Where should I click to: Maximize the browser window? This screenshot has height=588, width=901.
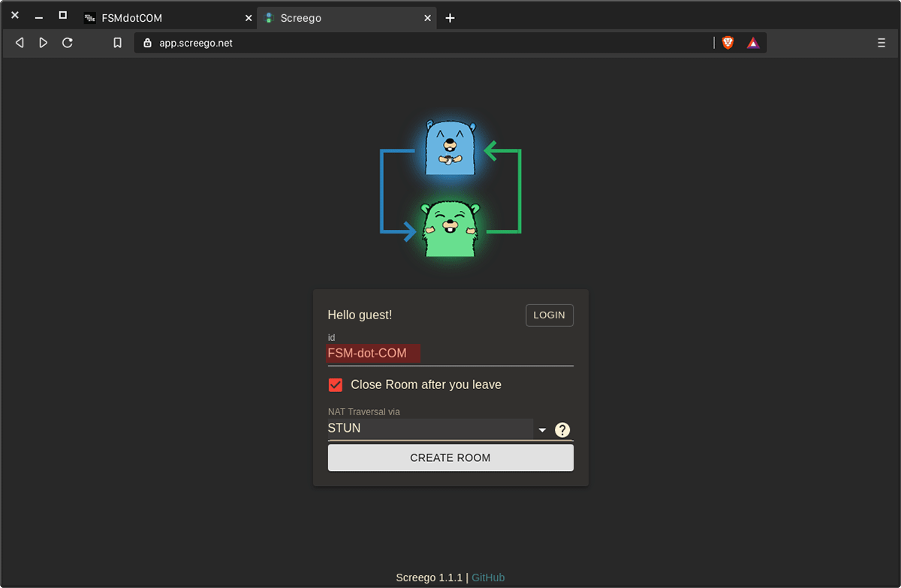tap(63, 15)
